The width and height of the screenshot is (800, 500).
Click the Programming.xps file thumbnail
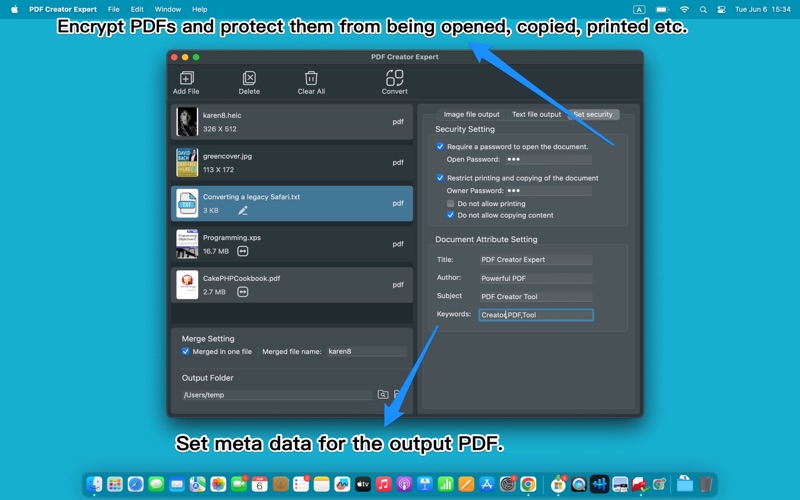click(187, 244)
